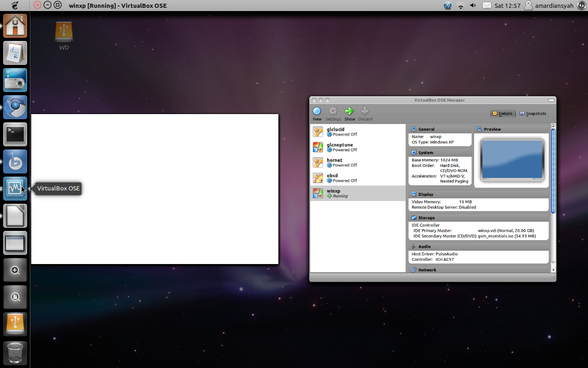Click the magnifier plus dock icon
Screen dimensions: 588x368
[x=15, y=270]
